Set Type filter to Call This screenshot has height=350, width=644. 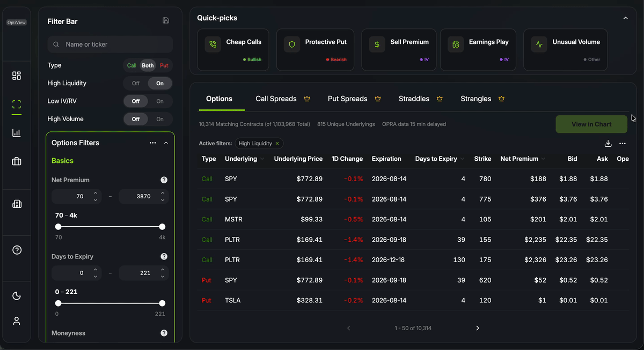click(131, 65)
